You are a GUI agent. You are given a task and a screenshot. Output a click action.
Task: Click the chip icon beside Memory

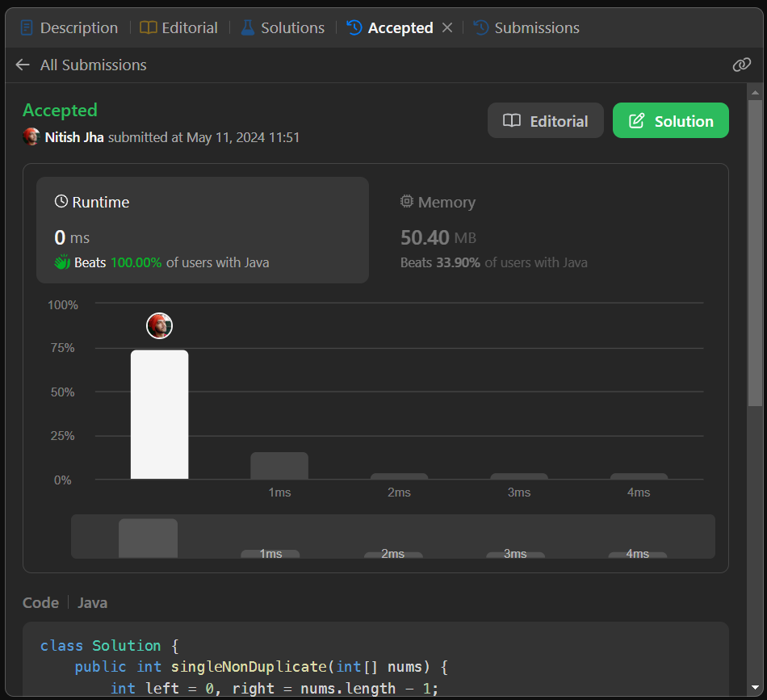[x=406, y=201]
